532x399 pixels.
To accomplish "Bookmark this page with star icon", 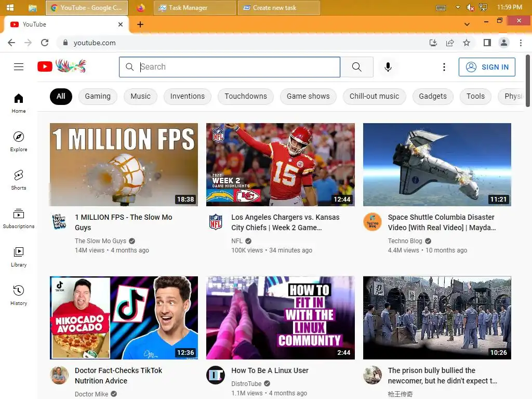I will [467, 43].
